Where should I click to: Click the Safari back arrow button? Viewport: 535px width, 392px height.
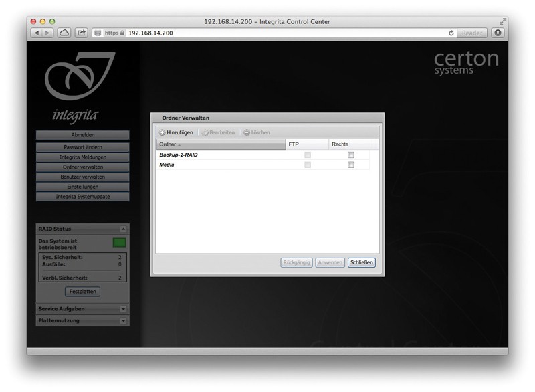(37, 33)
